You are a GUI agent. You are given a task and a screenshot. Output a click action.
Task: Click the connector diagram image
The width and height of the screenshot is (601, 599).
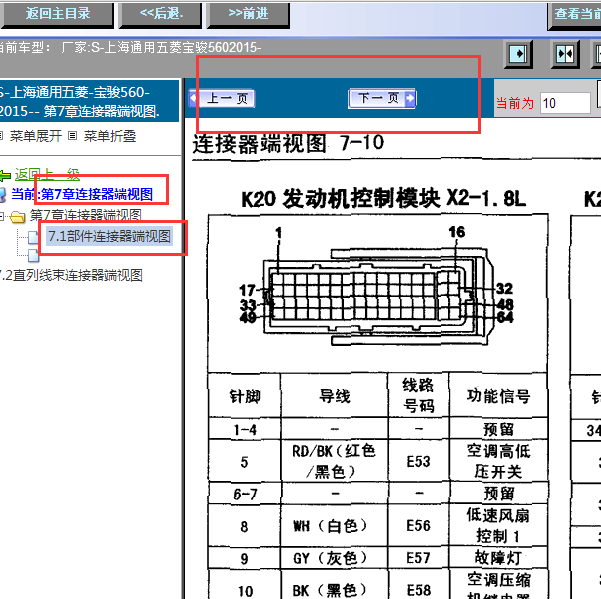377,293
